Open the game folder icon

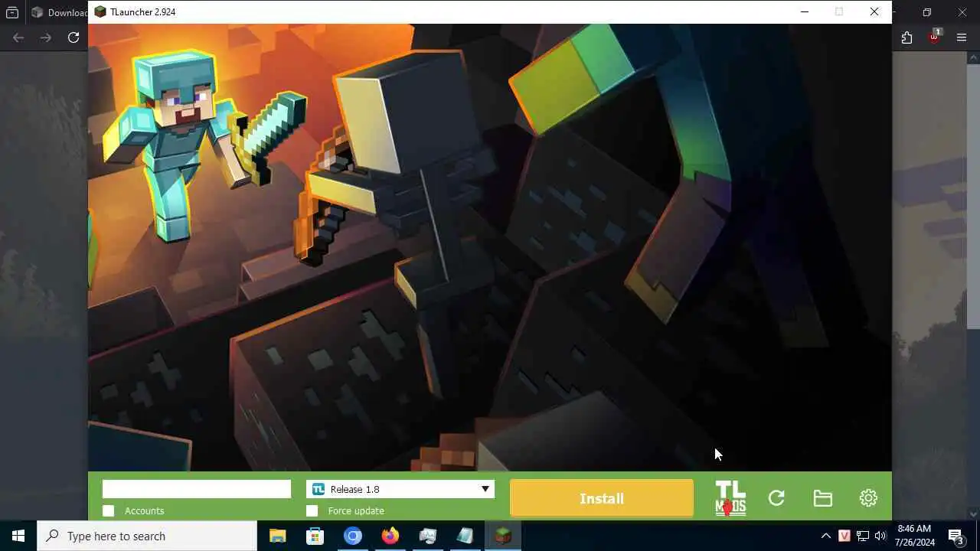coord(822,498)
